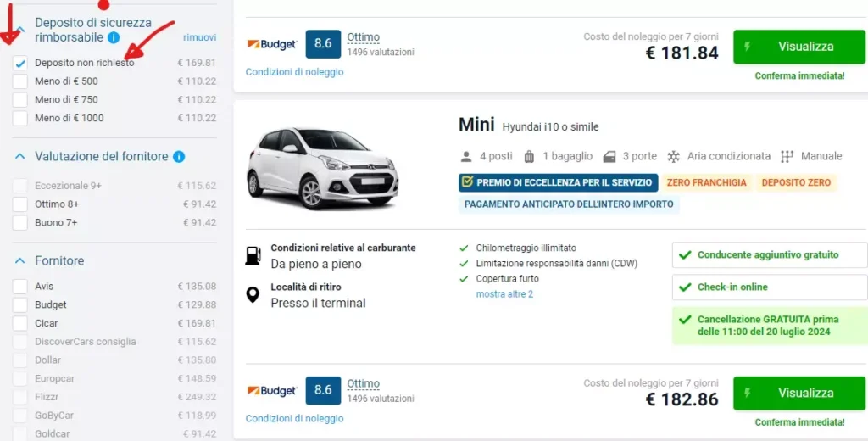Click the Mini car category title
This screenshot has height=441, width=868.
[x=476, y=125]
